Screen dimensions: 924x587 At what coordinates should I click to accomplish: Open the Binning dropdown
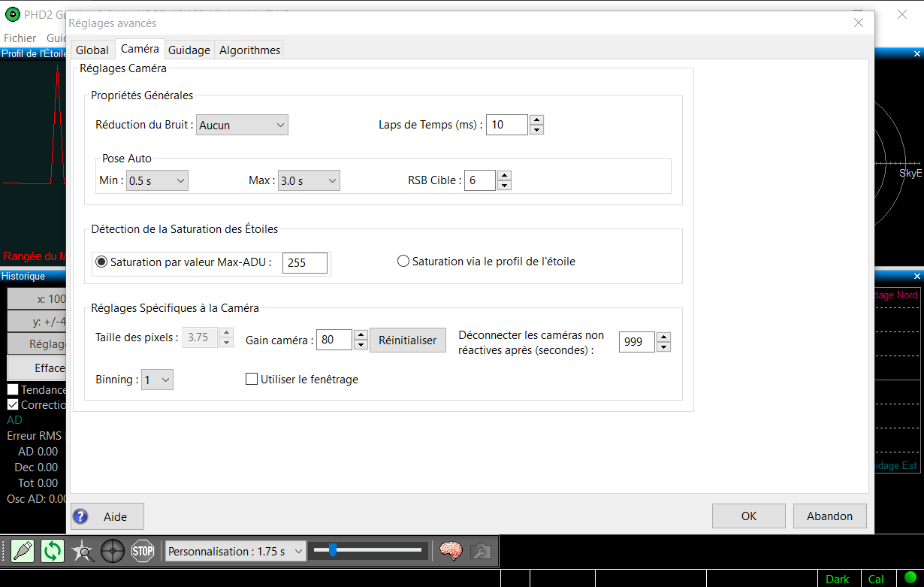[x=157, y=380]
